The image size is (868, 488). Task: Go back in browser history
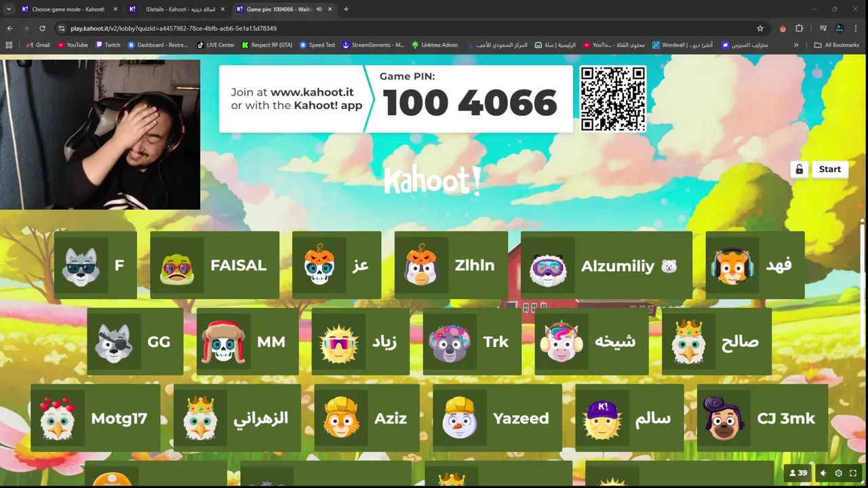pos(9,28)
